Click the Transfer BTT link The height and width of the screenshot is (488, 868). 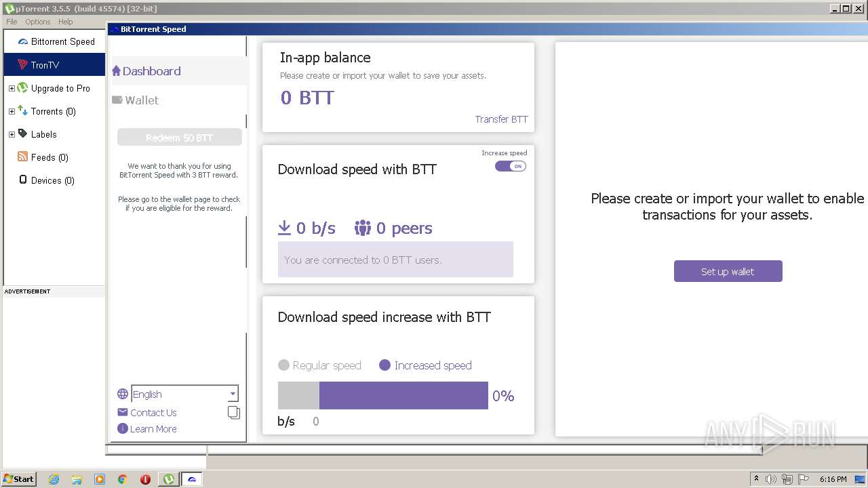click(x=501, y=119)
